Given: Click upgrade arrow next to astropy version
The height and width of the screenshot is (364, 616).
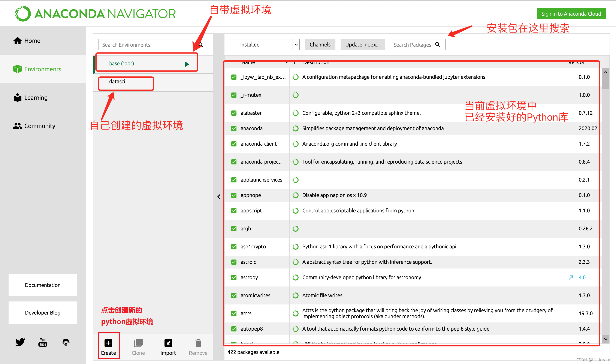Looking at the screenshot, I should [x=571, y=277].
